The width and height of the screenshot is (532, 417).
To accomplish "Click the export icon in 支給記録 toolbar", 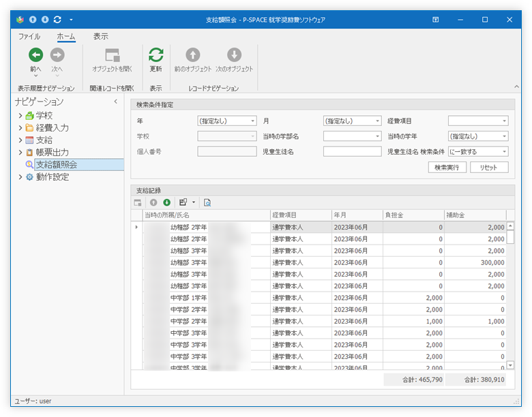I will tap(183, 202).
